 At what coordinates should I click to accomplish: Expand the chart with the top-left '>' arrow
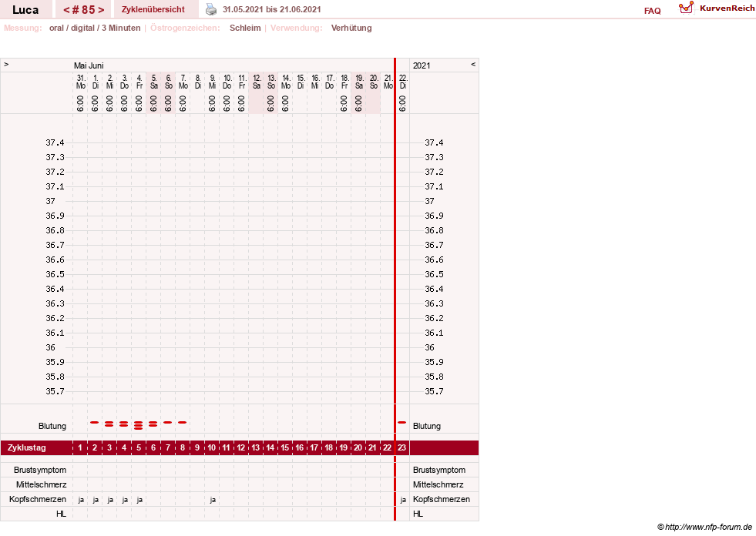point(6,64)
